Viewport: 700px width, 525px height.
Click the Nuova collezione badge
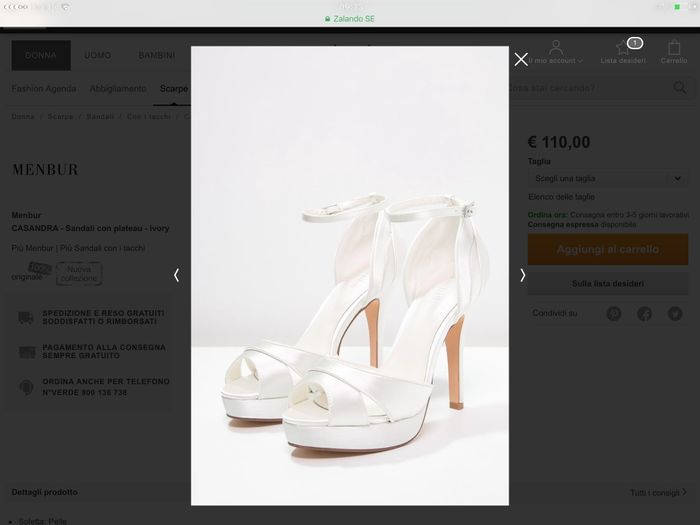coord(79,274)
